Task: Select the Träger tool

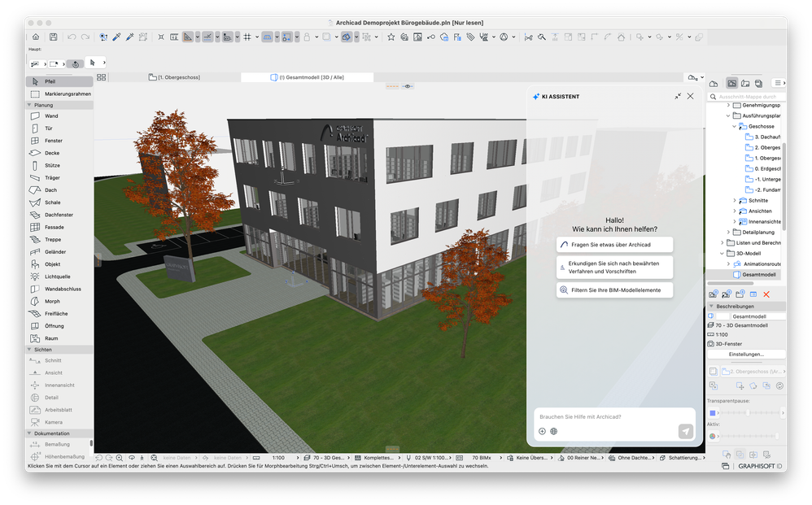Action: click(x=59, y=177)
